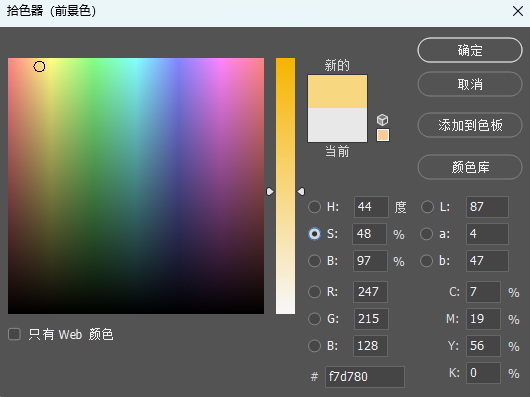Image resolution: width=530 pixels, height=397 pixels.
Task: Click the Lab b field showing 47
Action: coord(487,261)
